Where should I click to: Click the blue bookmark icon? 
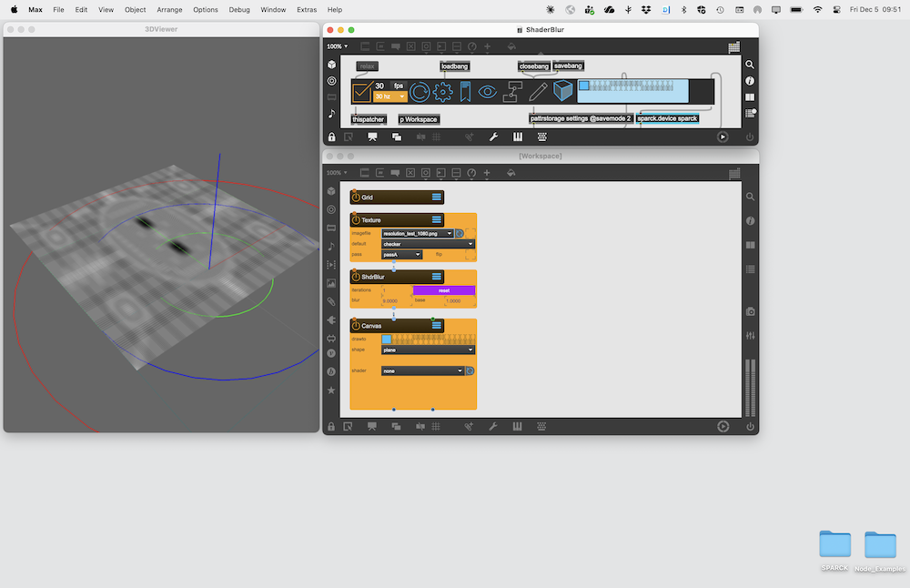click(465, 91)
